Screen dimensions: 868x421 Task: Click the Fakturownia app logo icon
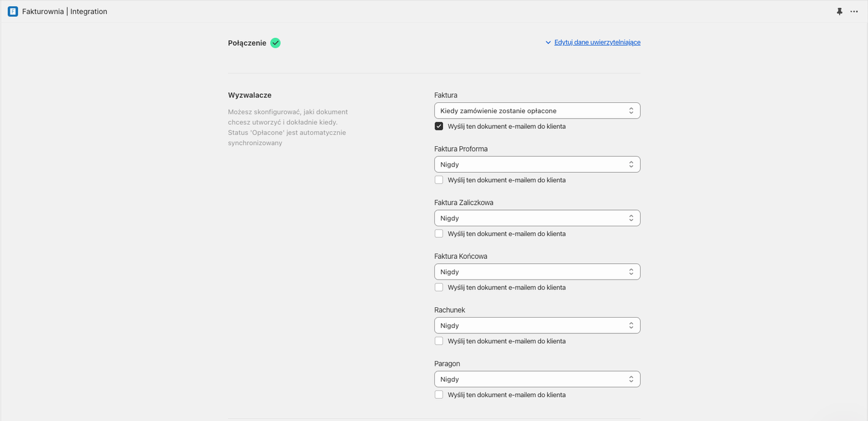click(x=13, y=11)
